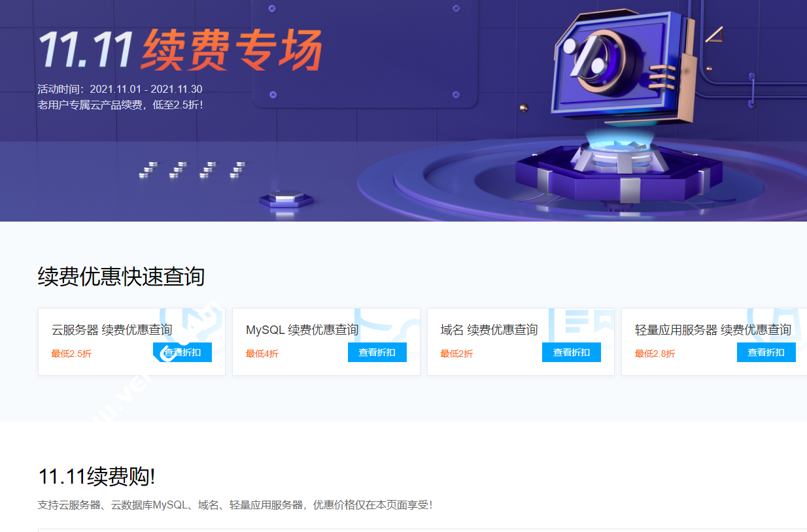807x532 pixels.
Task: Click 查看折扣 on the 域名 card
Action: pyautogui.click(x=572, y=352)
